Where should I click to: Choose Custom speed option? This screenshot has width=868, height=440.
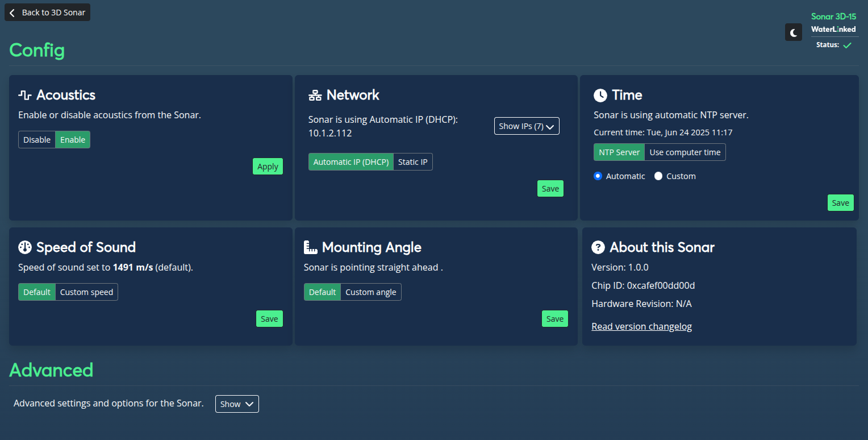tap(86, 292)
